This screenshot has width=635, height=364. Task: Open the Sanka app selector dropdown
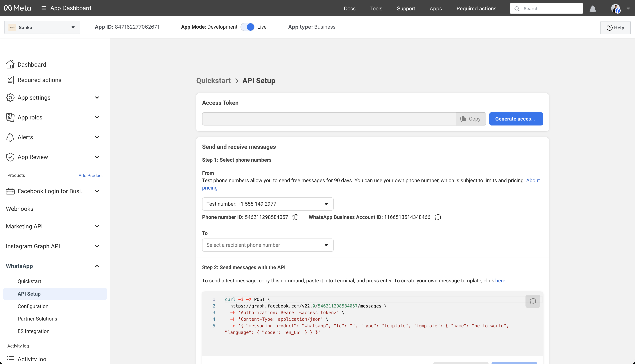42,27
